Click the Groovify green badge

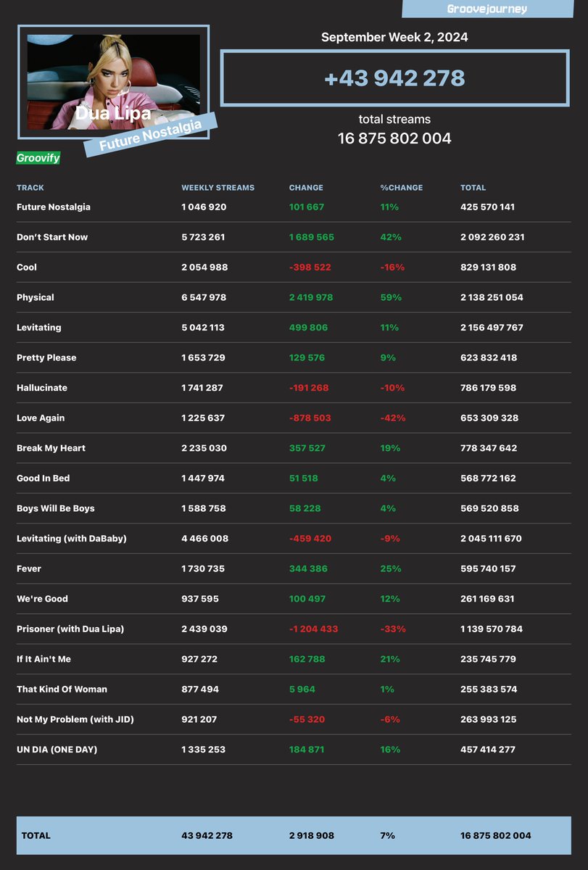38,157
